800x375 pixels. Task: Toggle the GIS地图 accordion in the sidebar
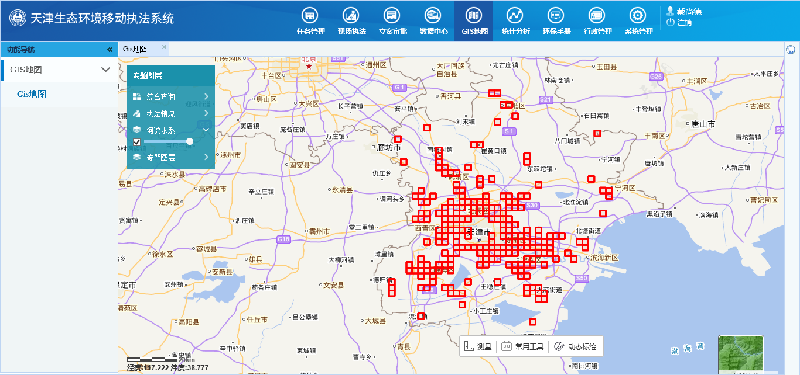[x=59, y=69]
